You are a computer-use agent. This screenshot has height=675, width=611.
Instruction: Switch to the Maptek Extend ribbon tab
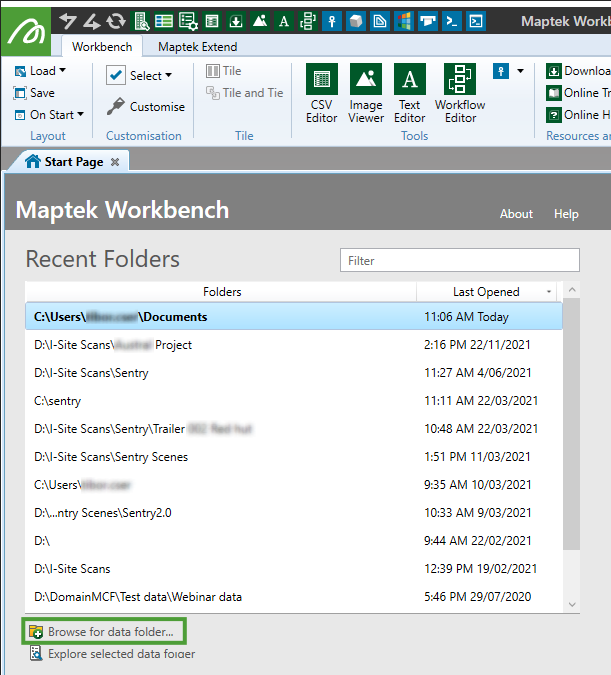pyautogui.click(x=198, y=46)
